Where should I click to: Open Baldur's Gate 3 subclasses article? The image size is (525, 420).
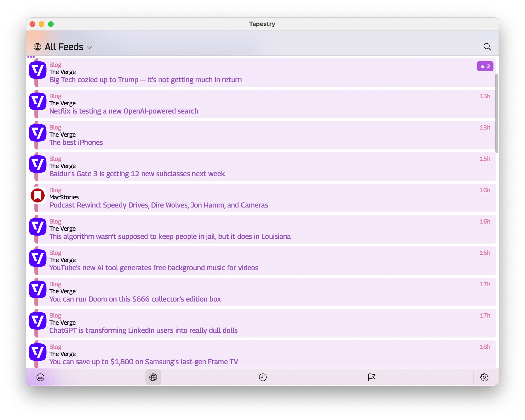click(137, 174)
